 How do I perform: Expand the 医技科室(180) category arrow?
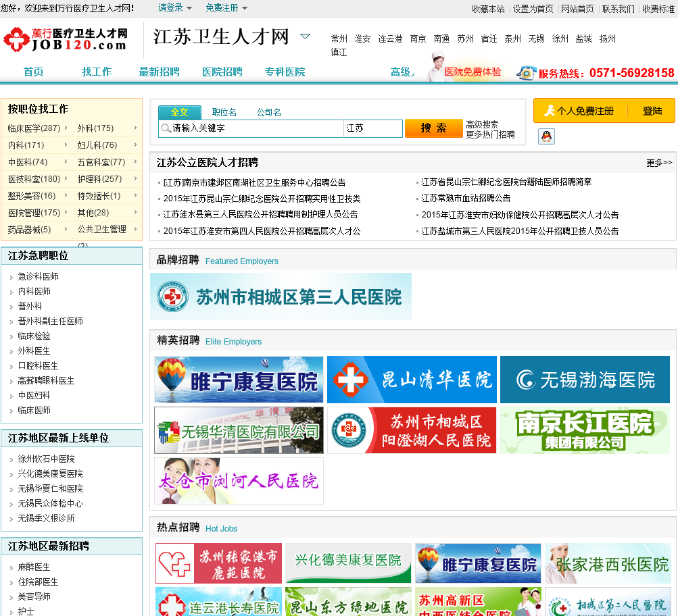[x=66, y=178]
